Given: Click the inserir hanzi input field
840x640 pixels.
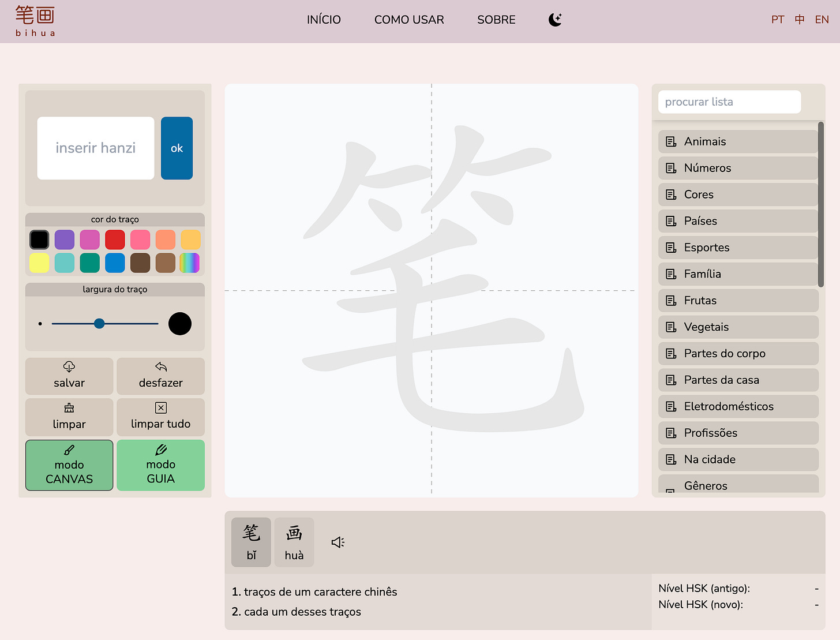Looking at the screenshot, I should click(x=96, y=148).
